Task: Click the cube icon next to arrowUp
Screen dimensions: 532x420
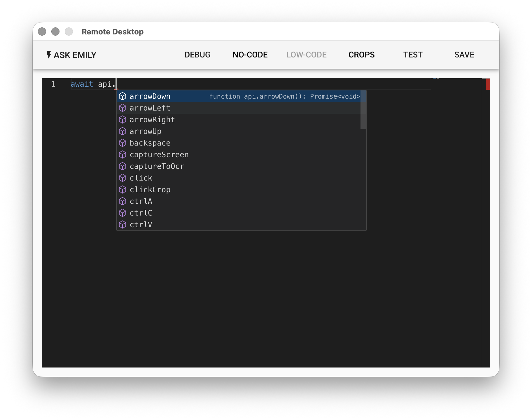Action: click(x=123, y=131)
